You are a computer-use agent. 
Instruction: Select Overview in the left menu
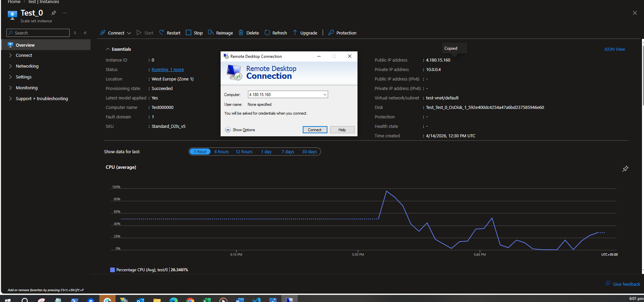(46, 45)
